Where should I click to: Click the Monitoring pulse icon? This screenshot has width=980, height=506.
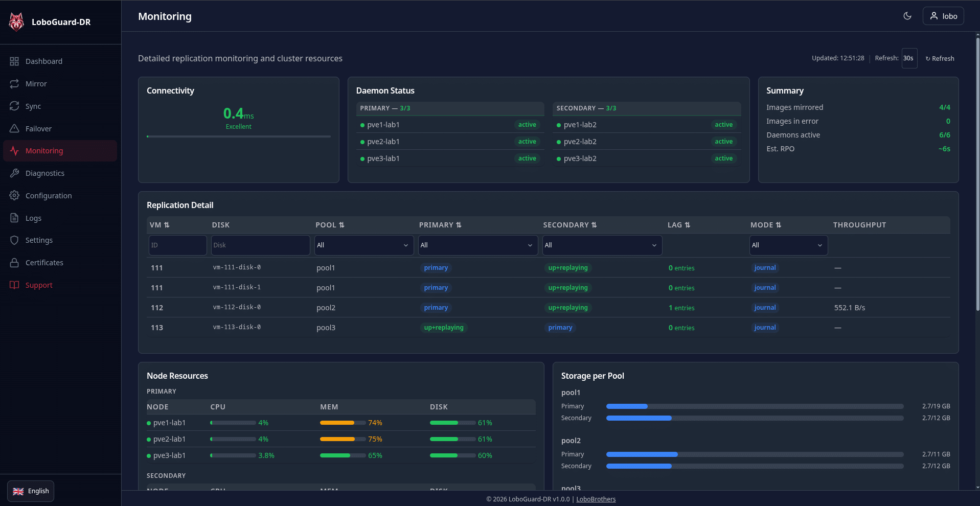pos(14,151)
